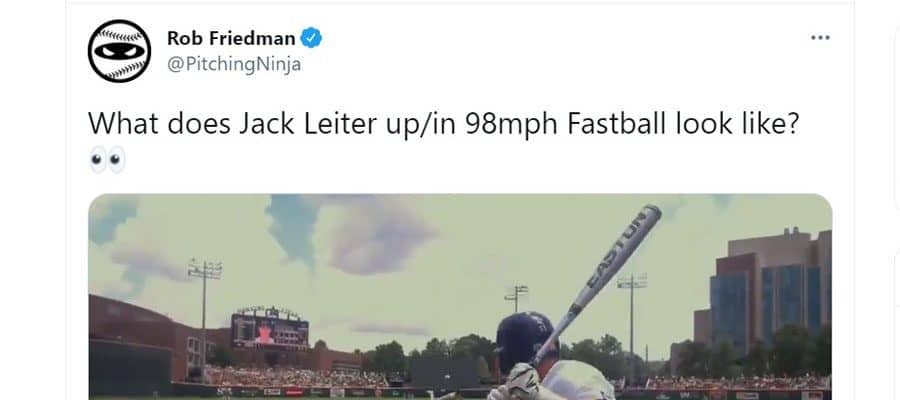Visit the @PitchingNinja handle link
The width and height of the screenshot is (900, 400).
pos(234,64)
